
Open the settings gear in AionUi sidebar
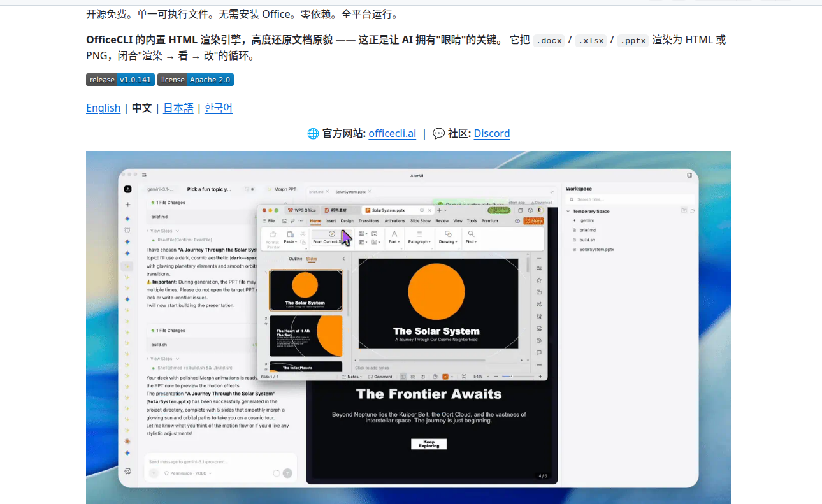pos(128,472)
